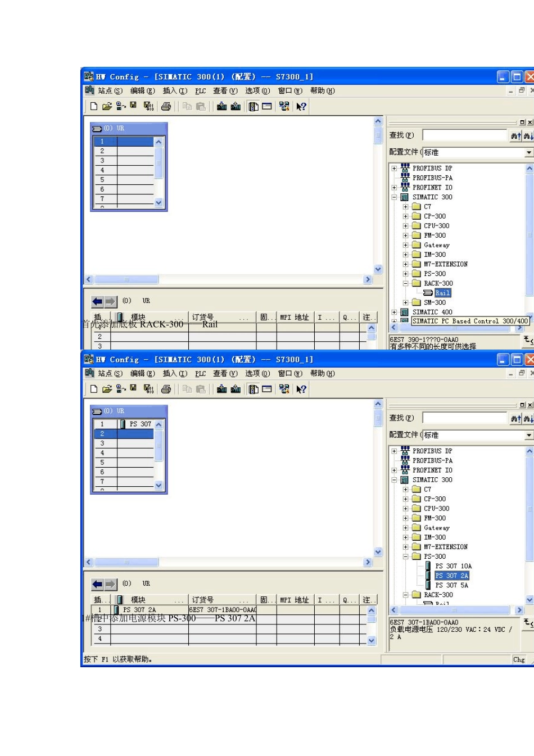Click 订货号 column header in lower detail table
The image size is (534, 756).
pyautogui.click(x=222, y=600)
